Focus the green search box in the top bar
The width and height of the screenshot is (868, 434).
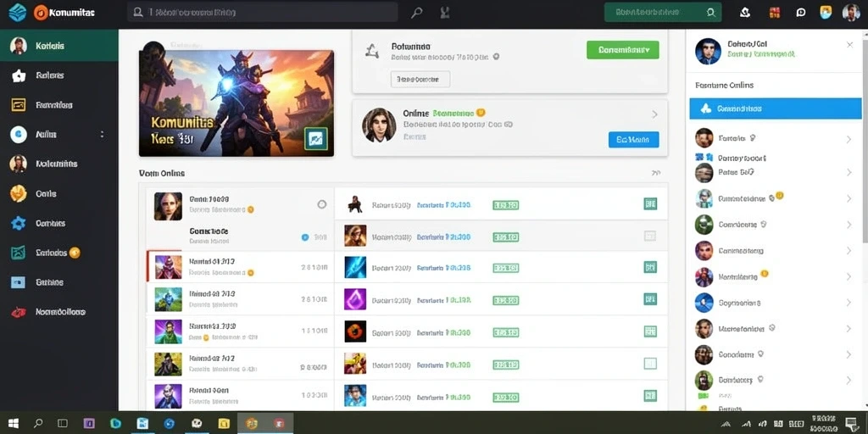coord(663,12)
